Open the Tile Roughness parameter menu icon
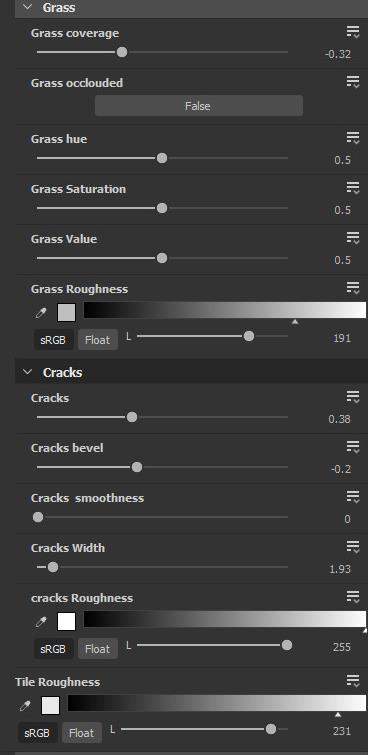Image resolution: width=368 pixels, height=755 pixels. [353, 682]
